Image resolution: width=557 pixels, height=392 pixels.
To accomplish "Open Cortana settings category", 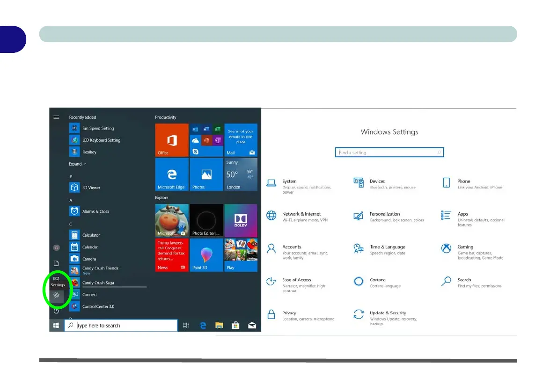I will click(377, 282).
